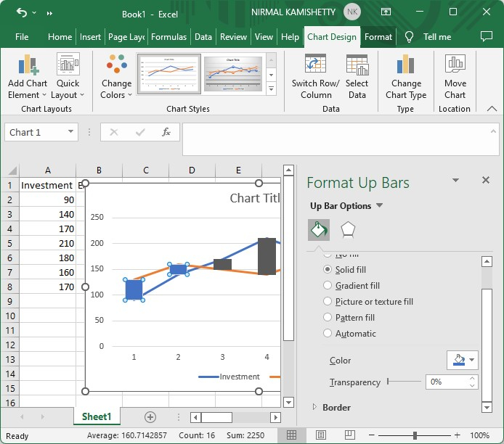Switch to the Format tab

(378, 37)
